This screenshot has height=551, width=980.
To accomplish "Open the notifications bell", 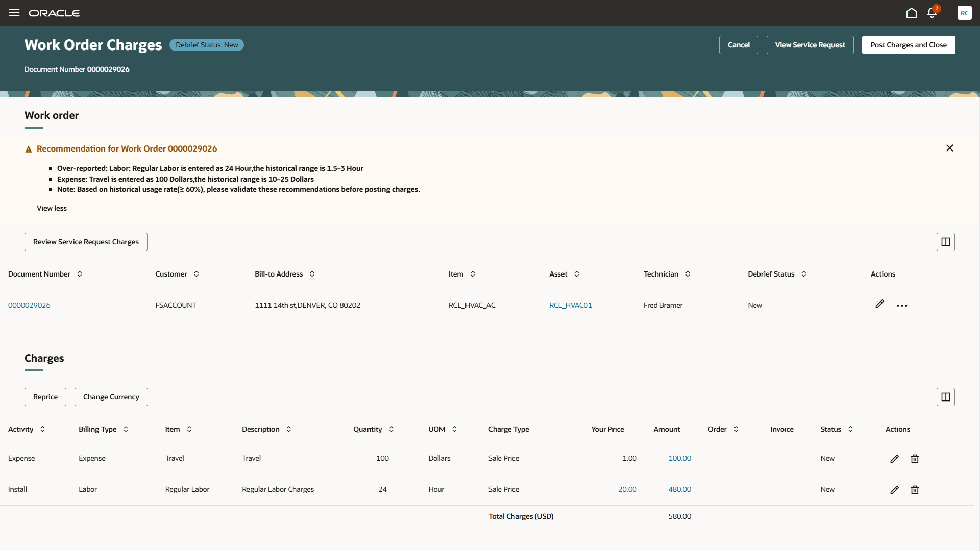I will tap(932, 13).
